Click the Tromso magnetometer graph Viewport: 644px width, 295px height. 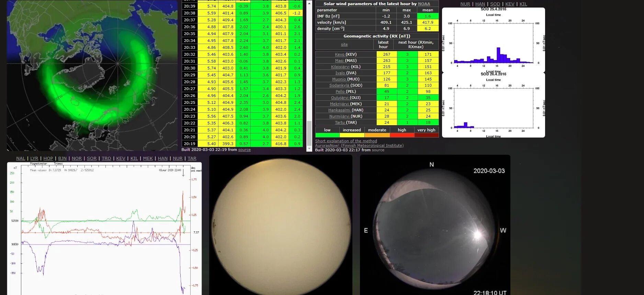104,228
